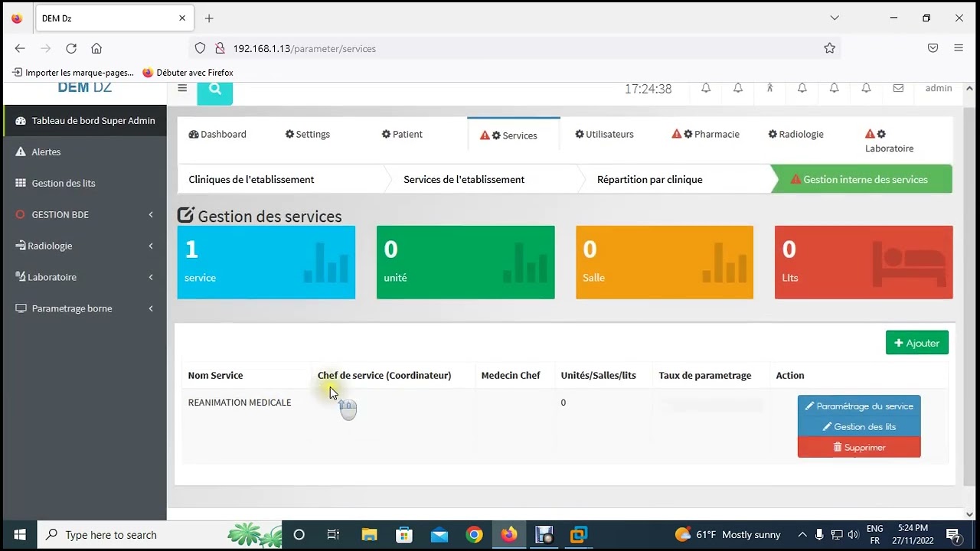The height and width of the screenshot is (551, 980).
Task: Expand the GESTION BDE sidebar menu
Action: (85, 214)
